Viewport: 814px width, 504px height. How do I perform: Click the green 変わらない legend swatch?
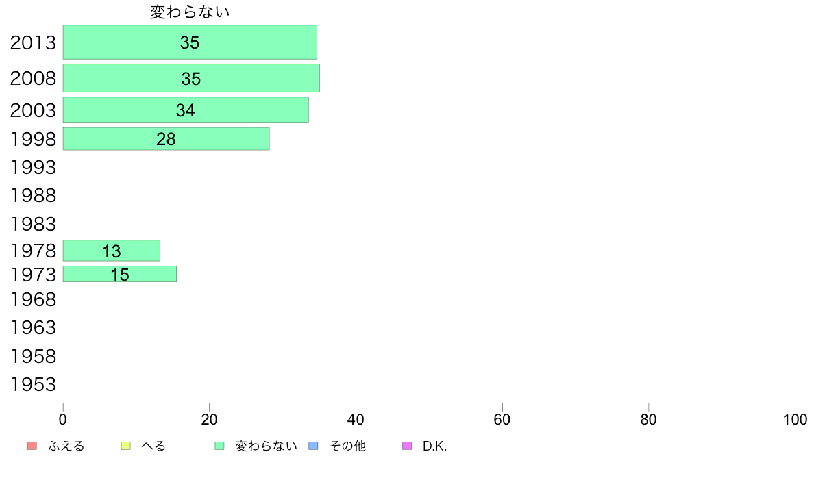point(219,446)
